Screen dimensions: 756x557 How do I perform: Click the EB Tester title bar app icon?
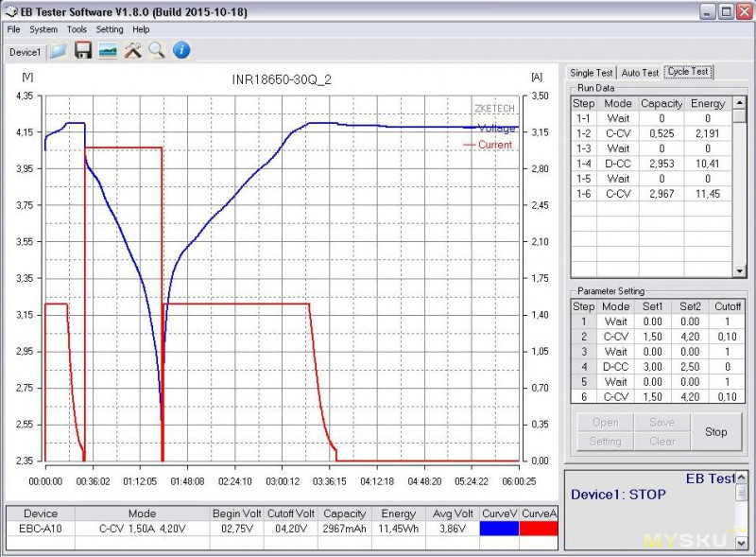click(x=11, y=11)
